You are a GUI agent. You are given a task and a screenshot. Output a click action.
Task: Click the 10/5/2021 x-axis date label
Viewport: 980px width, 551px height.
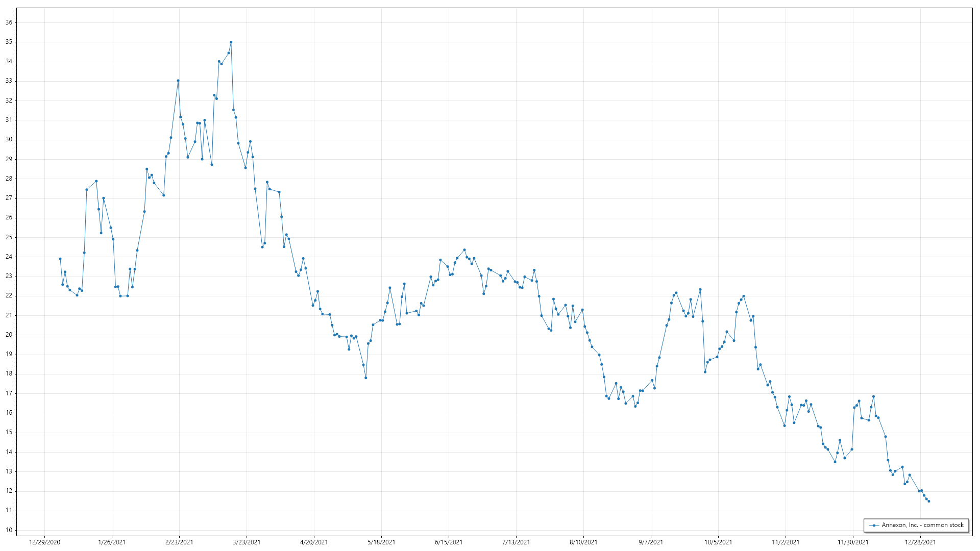pos(718,542)
